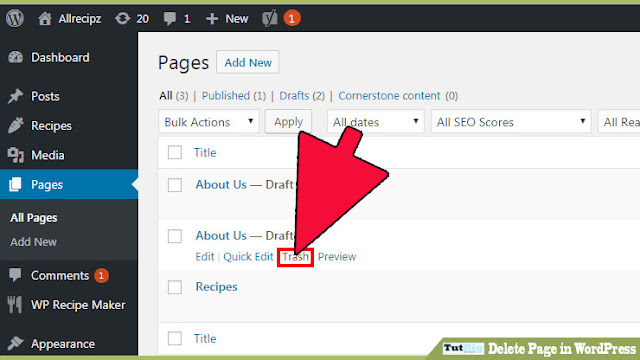Click the Recipes carrot icon

[16, 126]
